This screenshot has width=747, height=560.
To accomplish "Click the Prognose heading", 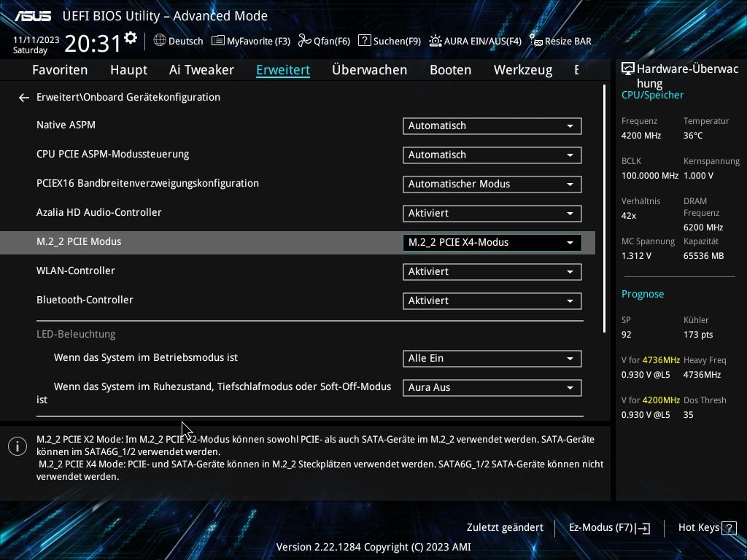I will pyautogui.click(x=642, y=295).
